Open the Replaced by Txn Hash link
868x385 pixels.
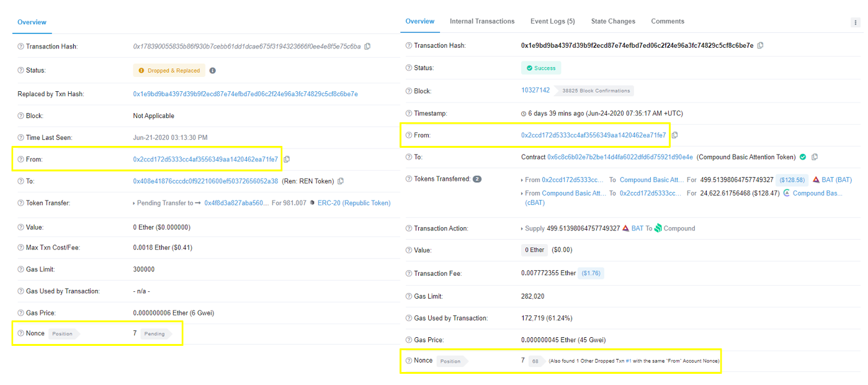click(x=245, y=94)
